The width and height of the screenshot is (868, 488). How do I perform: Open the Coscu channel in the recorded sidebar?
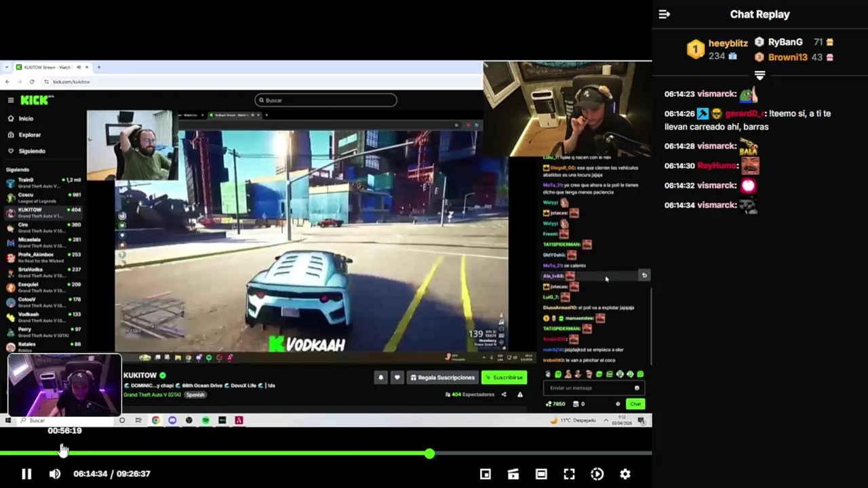(x=43, y=197)
